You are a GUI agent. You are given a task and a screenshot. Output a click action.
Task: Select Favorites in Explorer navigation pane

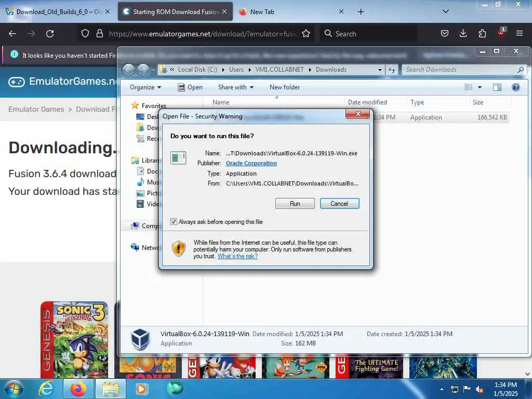coord(154,106)
